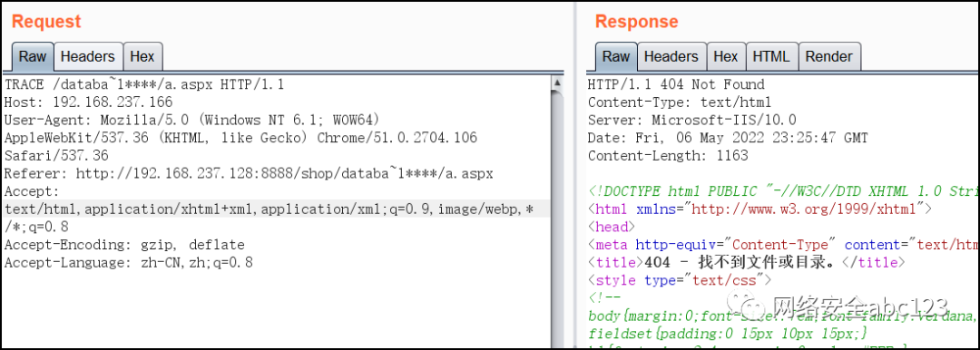Click the /*;q=0.8 continuation line
The height and width of the screenshot is (350, 980).
pos(36,227)
